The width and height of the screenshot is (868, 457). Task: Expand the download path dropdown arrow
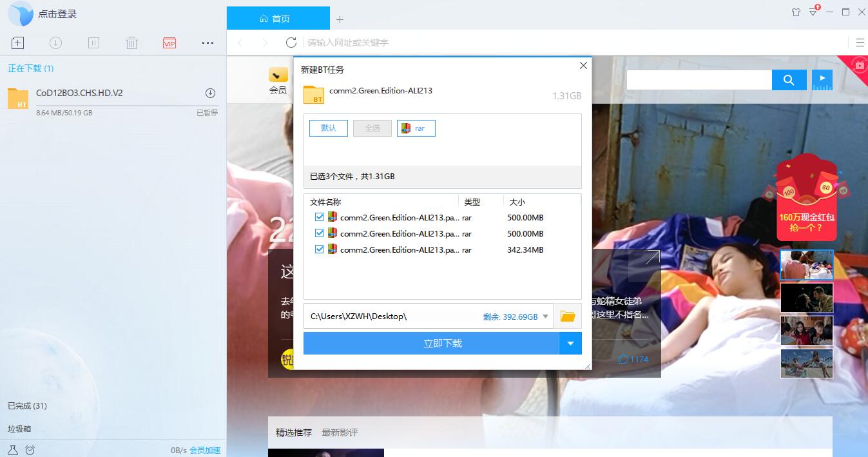pos(545,316)
